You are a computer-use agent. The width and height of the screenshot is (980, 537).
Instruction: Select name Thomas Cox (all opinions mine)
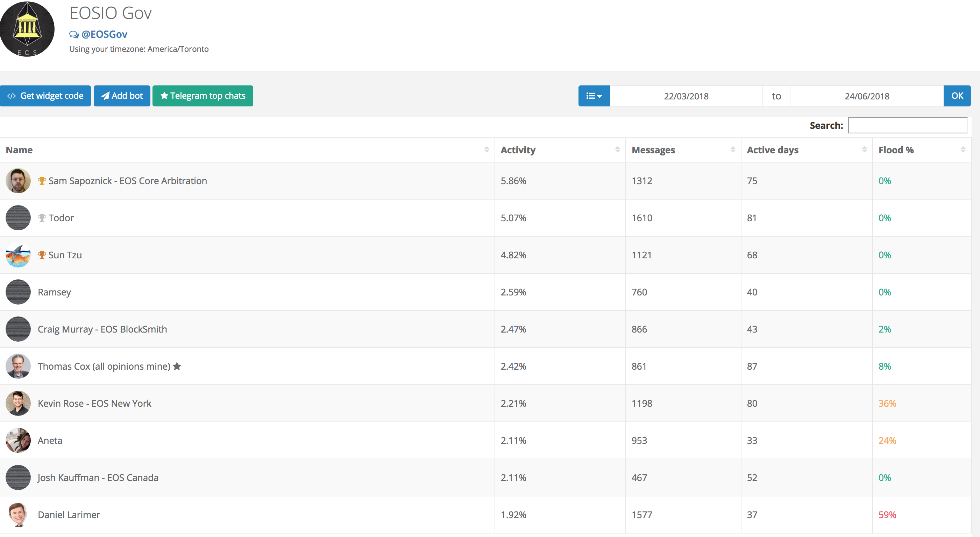click(104, 367)
